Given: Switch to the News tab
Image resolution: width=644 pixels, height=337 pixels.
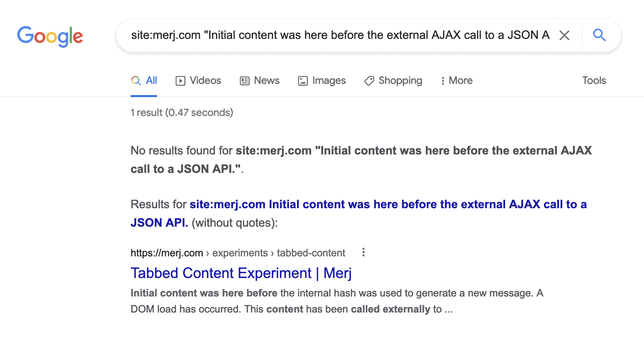Looking at the screenshot, I should 267,81.
